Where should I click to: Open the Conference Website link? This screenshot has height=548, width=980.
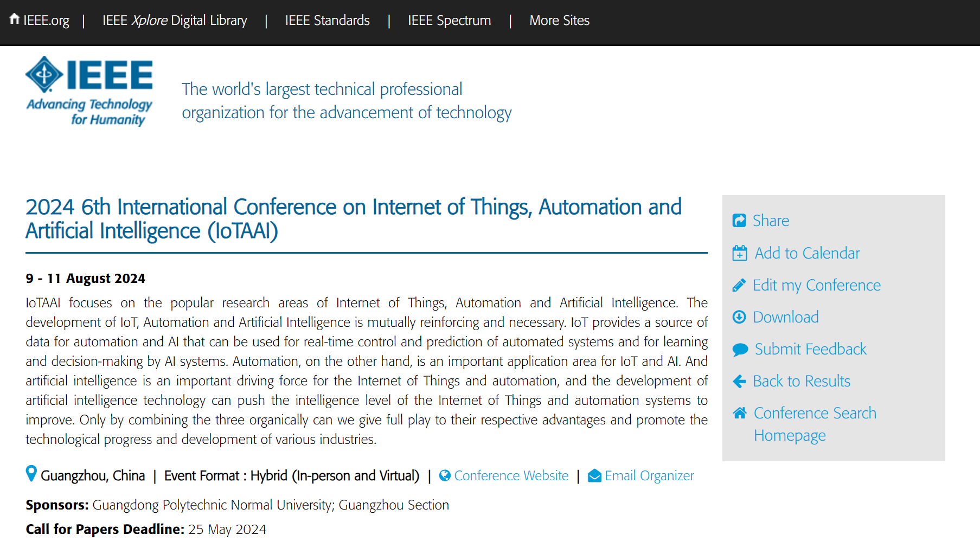pos(511,475)
